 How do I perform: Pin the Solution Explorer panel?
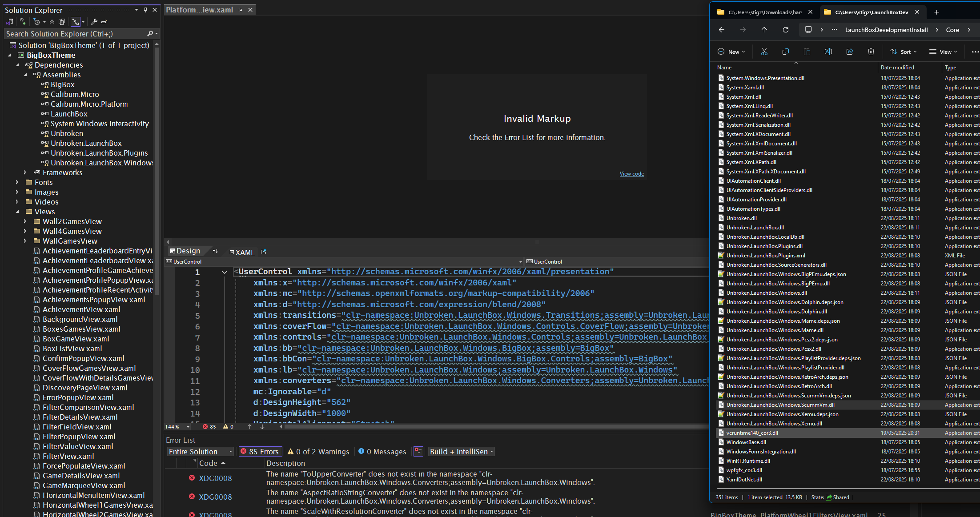[x=145, y=10]
